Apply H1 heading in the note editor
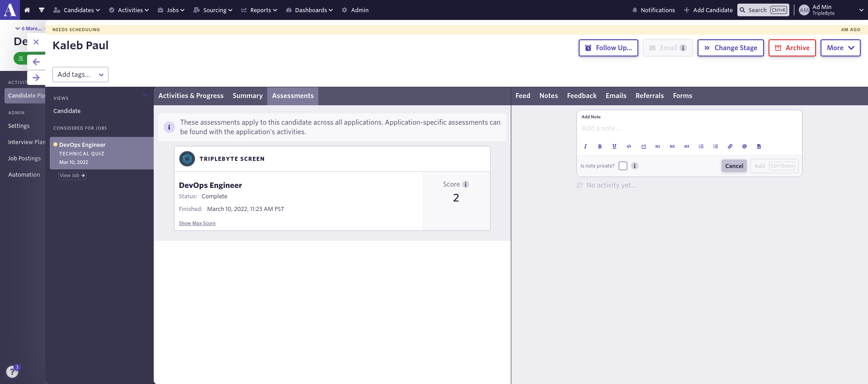The height and width of the screenshot is (384, 868). (657, 146)
